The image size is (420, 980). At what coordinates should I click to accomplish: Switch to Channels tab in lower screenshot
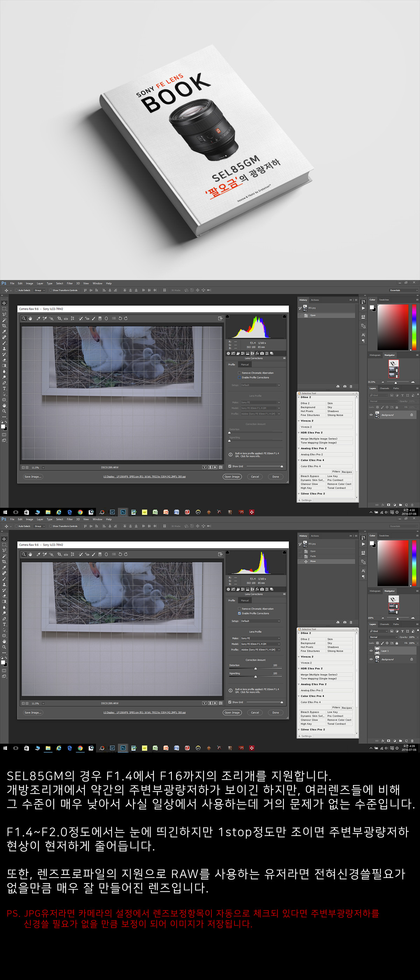[384, 624]
